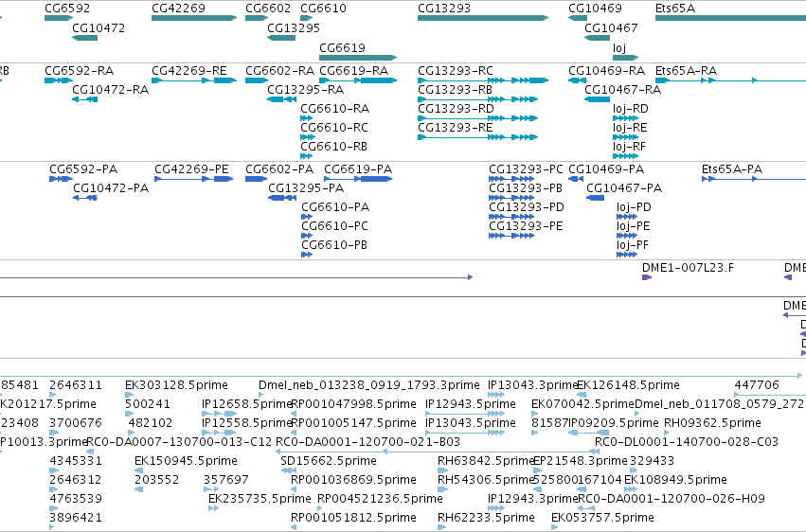Select the loj gene label
The image size is (806, 532).
[x=618, y=47]
